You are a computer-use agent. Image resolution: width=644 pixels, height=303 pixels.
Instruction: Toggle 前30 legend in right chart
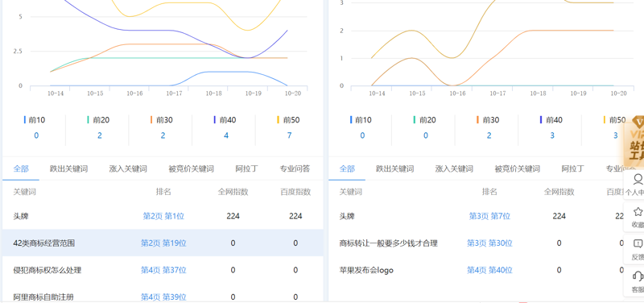pyautogui.click(x=488, y=120)
